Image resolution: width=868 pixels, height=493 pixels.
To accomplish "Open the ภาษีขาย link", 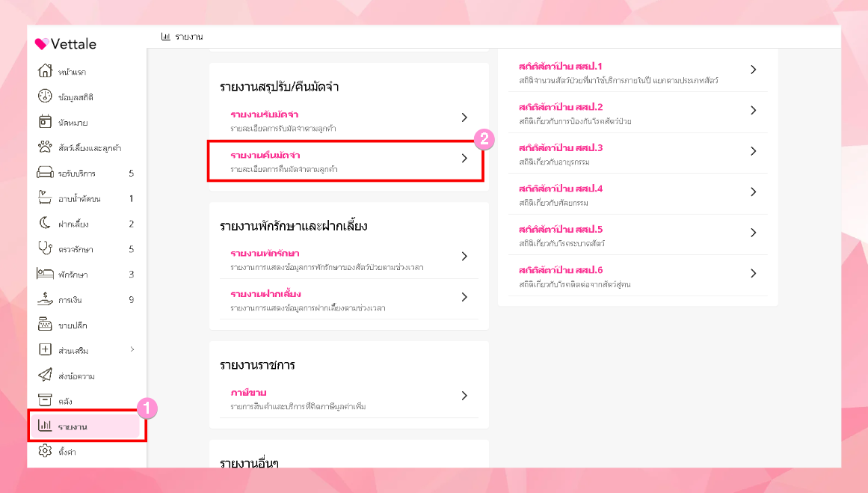I will [248, 392].
